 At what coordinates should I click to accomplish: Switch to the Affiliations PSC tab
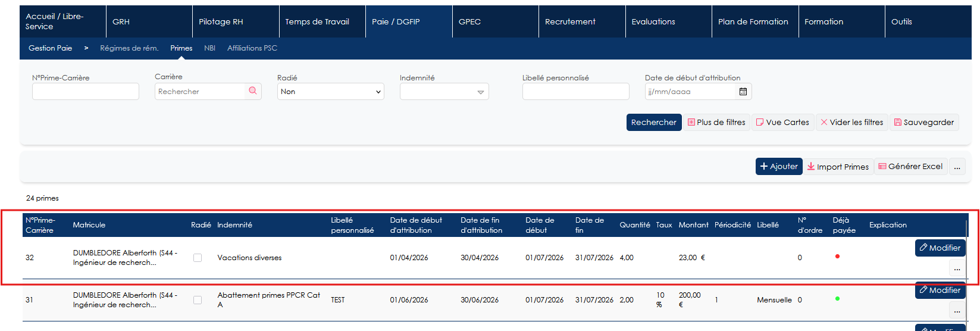252,48
